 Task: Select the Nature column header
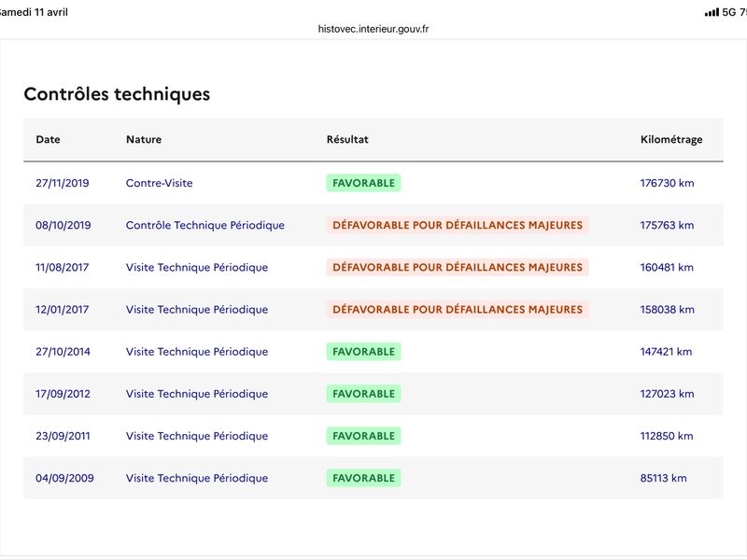point(144,139)
